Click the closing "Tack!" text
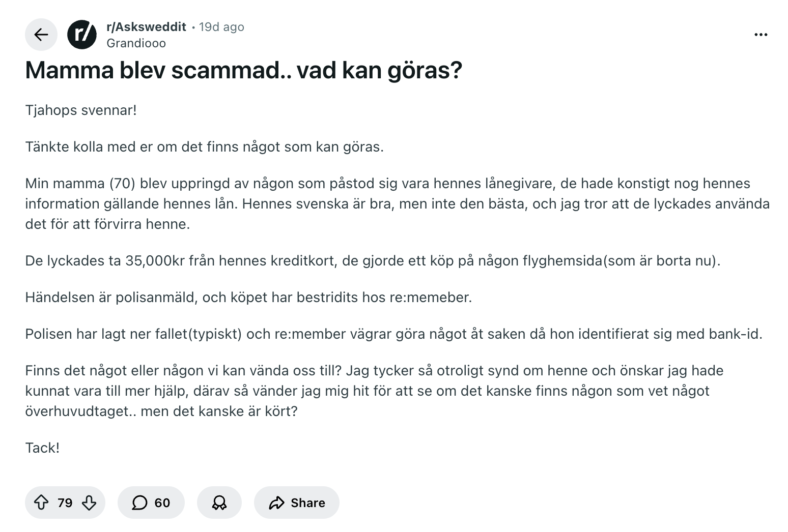Image resolution: width=788 pixels, height=532 pixels. coord(42,448)
